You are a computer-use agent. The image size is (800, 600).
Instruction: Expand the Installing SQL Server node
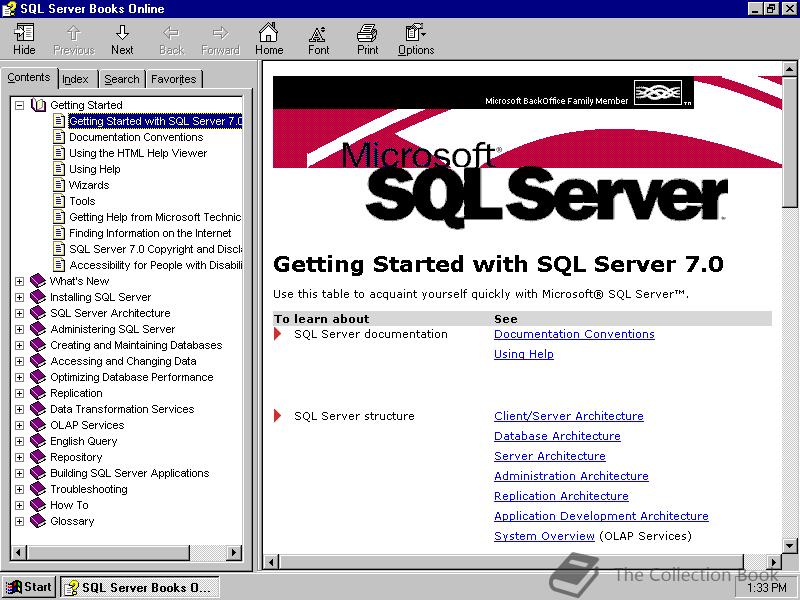point(19,297)
